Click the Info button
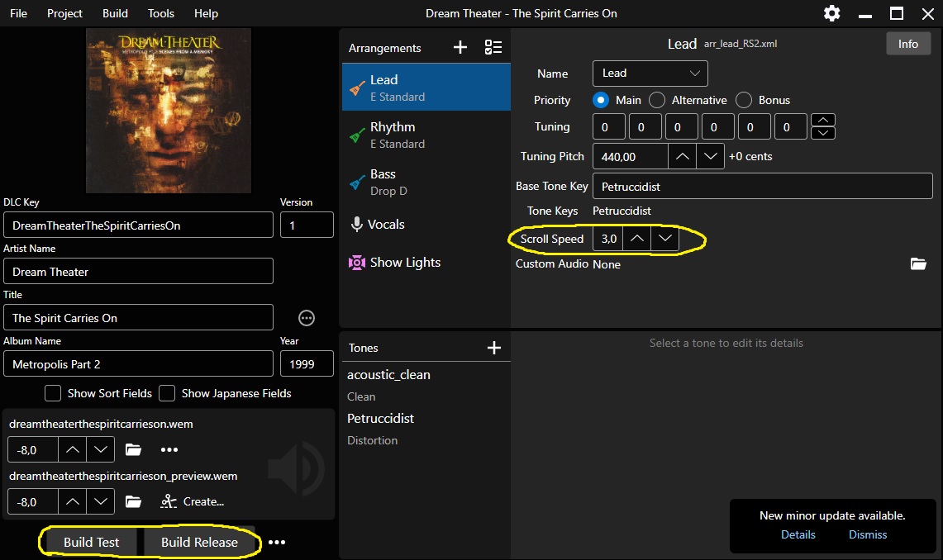Viewport: 943px width, 560px height. (x=908, y=44)
